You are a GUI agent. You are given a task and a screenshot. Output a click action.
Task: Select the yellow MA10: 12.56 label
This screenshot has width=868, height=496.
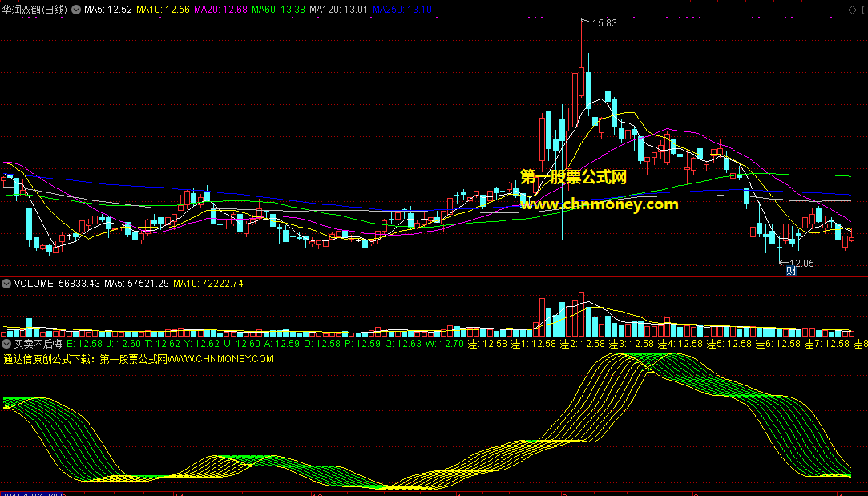coord(163,10)
